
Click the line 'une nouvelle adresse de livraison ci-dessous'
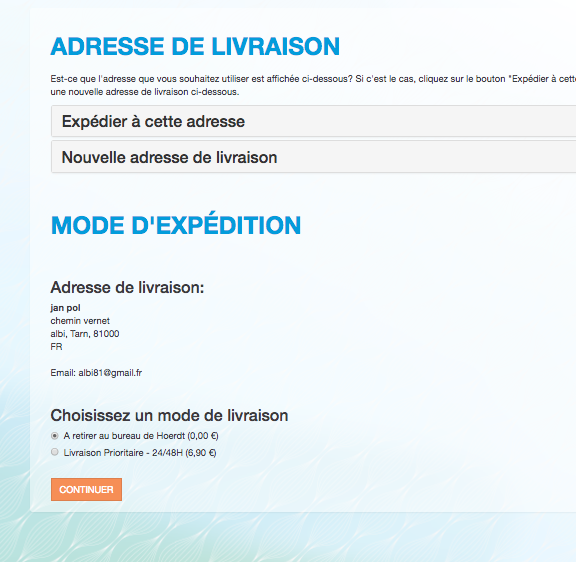tap(145, 92)
